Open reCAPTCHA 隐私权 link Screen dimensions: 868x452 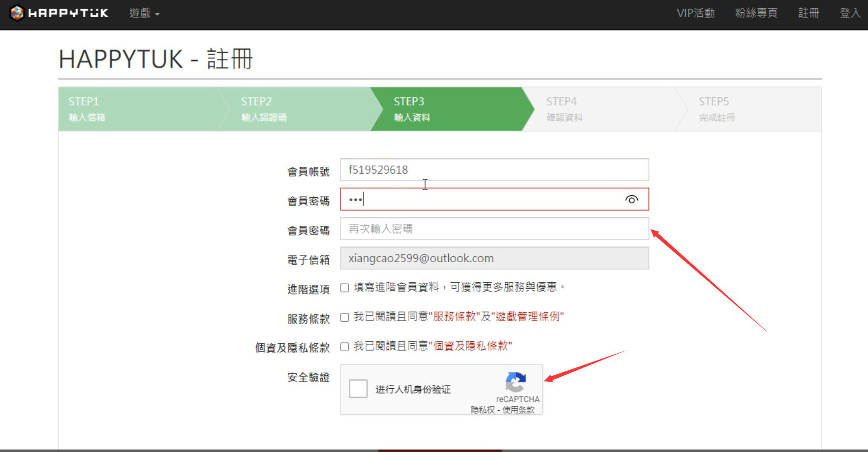coord(483,410)
